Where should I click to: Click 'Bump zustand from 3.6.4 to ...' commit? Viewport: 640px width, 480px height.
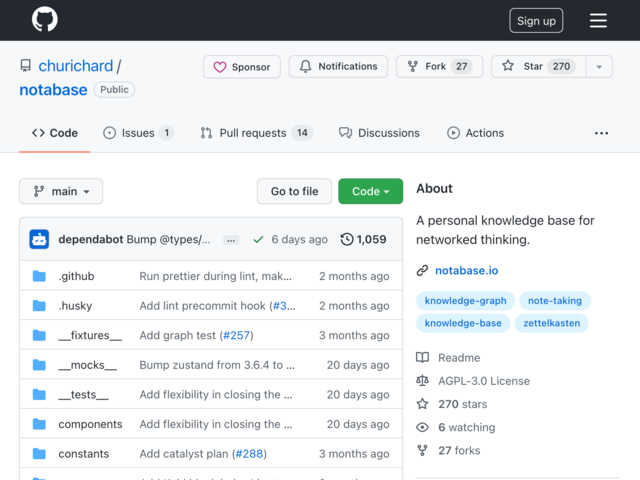(217, 364)
